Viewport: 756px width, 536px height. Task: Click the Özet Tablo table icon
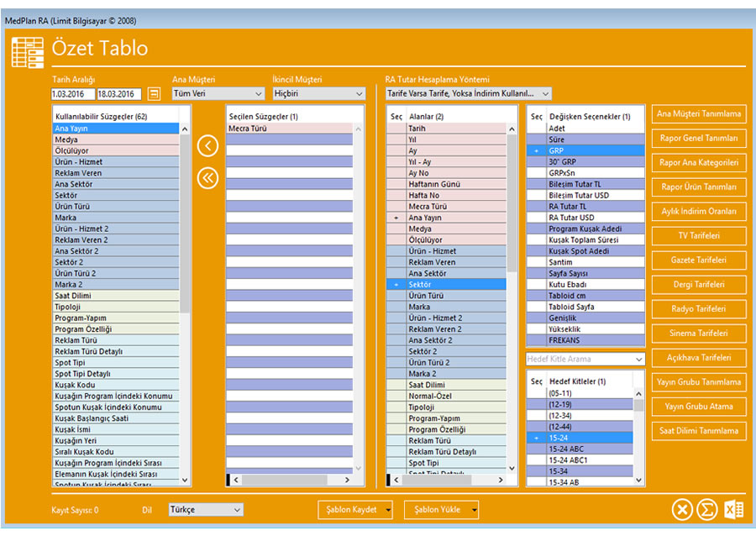(x=27, y=52)
